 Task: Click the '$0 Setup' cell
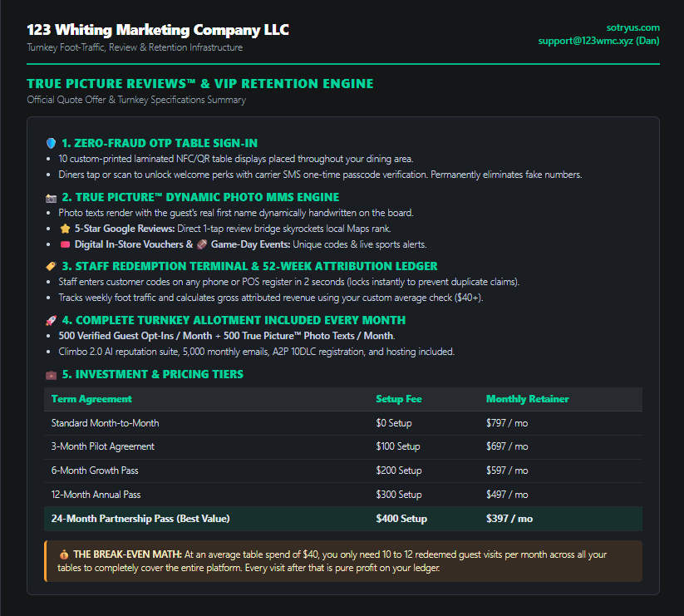click(394, 423)
